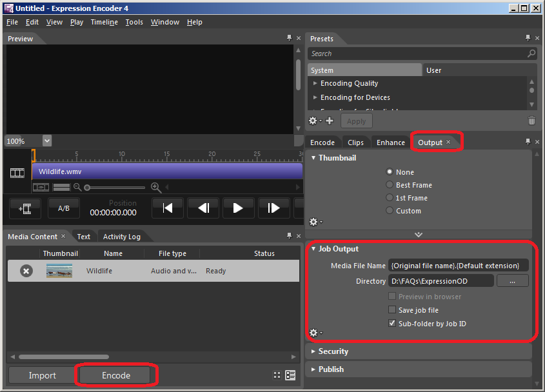Select the Wildlife thumbnail image
The image size is (545, 392).
[x=59, y=271]
